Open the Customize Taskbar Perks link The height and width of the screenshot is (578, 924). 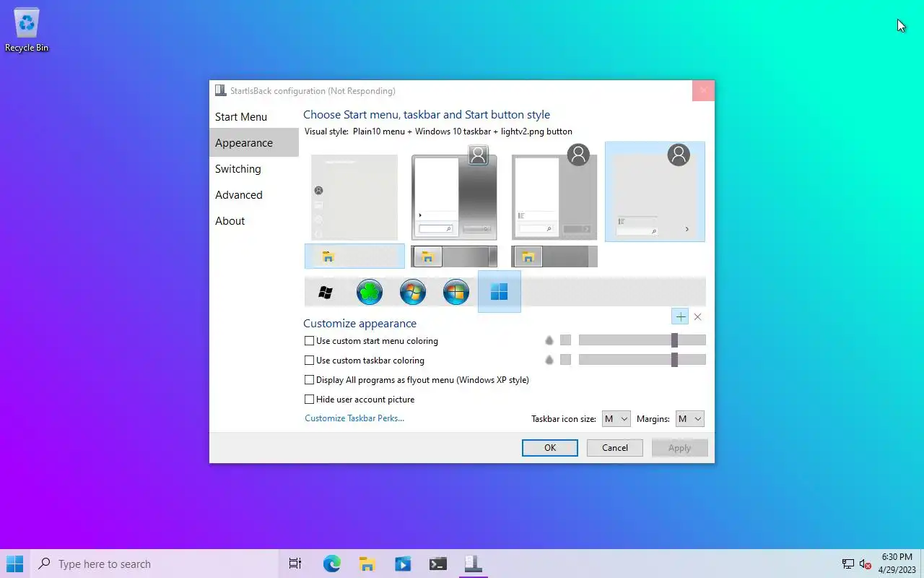point(354,418)
